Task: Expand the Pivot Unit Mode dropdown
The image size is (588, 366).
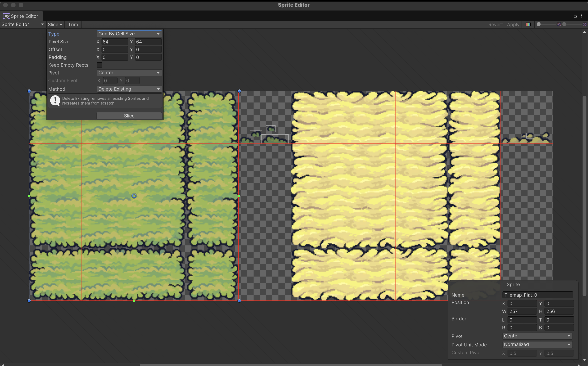Action: 537,344
